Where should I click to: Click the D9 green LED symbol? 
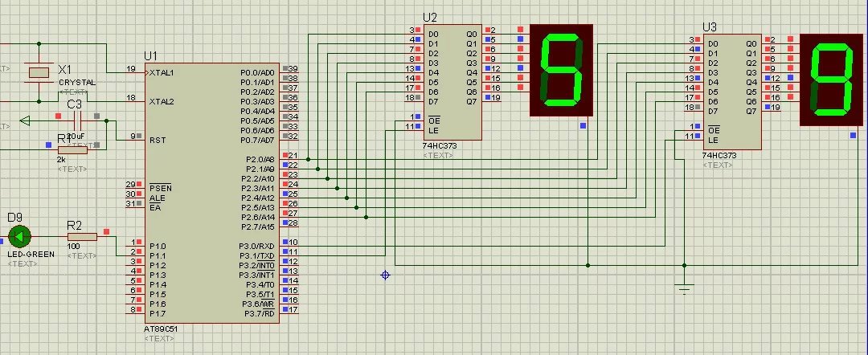pyautogui.click(x=20, y=237)
